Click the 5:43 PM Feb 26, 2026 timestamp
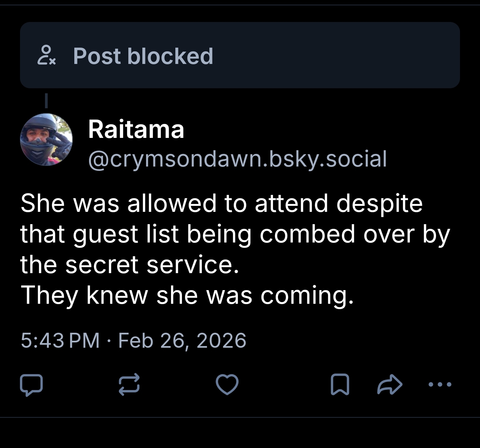 pos(133,340)
